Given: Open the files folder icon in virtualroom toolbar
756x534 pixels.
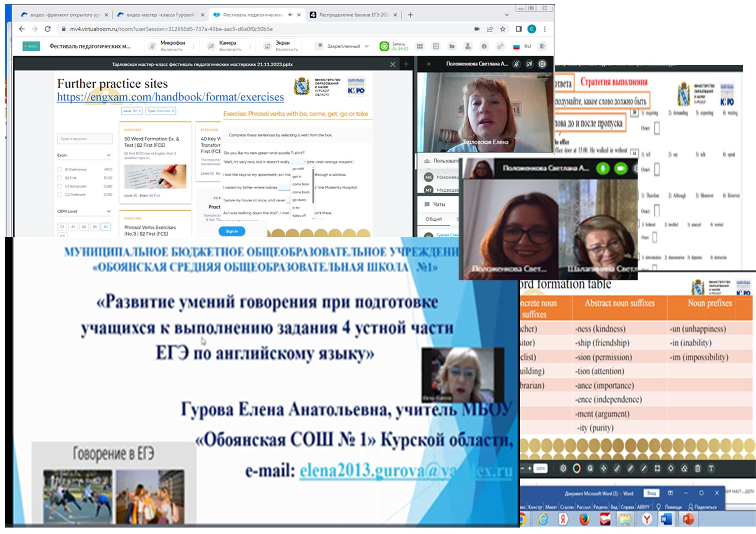Looking at the screenshot, I should [x=452, y=46].
